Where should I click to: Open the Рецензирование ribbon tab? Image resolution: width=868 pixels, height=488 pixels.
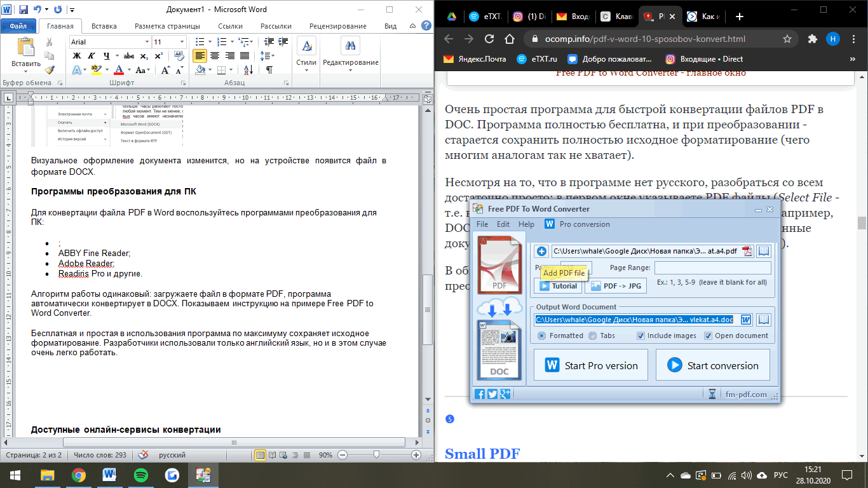point(337,26)
